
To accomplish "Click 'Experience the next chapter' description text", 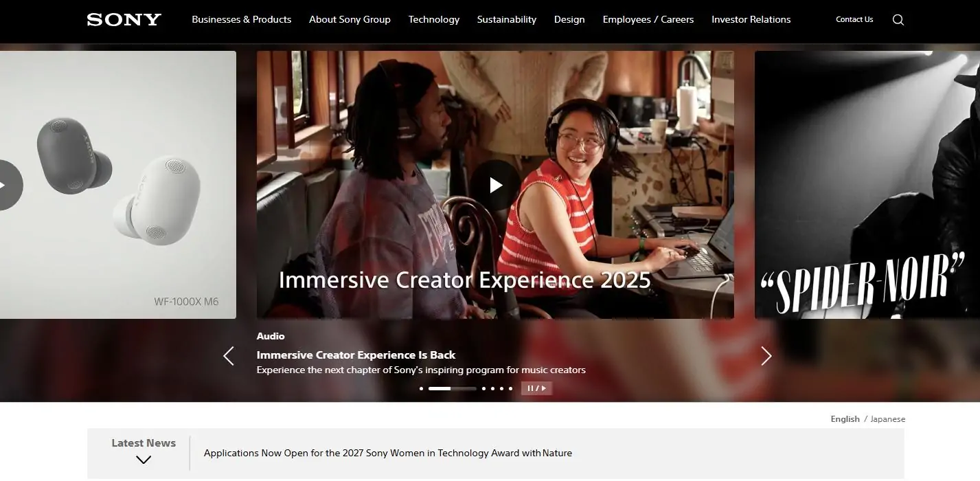I will click(x=421, y=370).
